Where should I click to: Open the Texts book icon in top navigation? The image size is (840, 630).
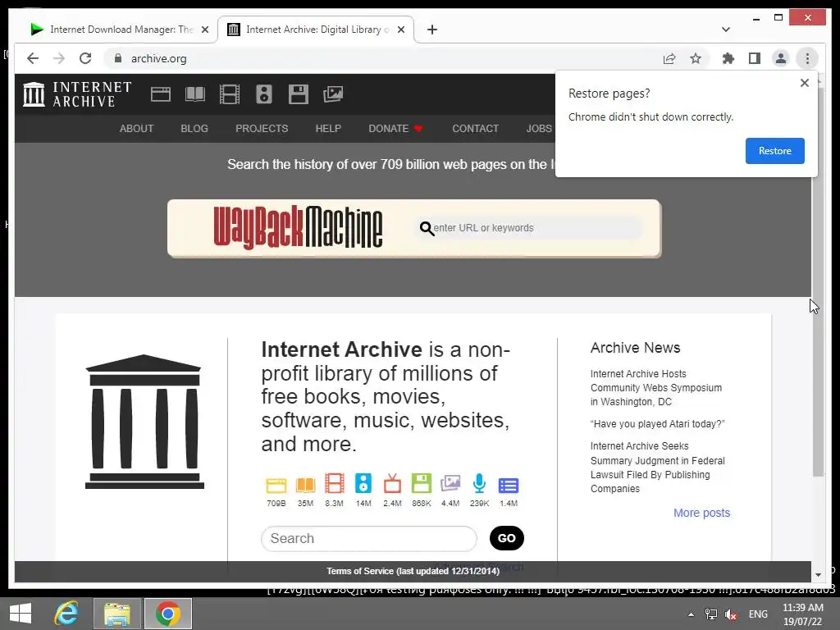click(x=195, y=94)
